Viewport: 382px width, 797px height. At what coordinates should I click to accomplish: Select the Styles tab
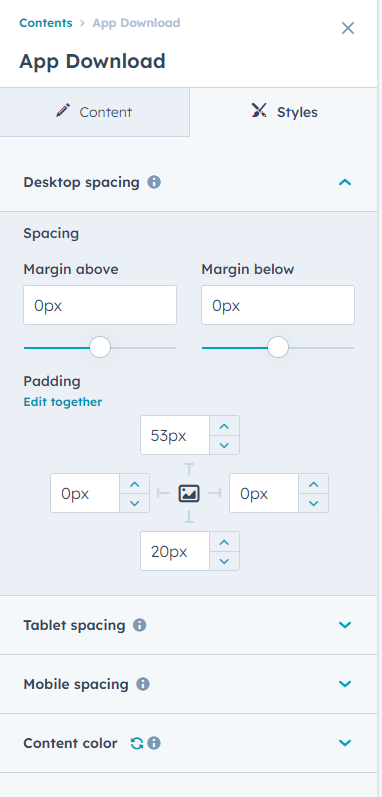point(284,112)
